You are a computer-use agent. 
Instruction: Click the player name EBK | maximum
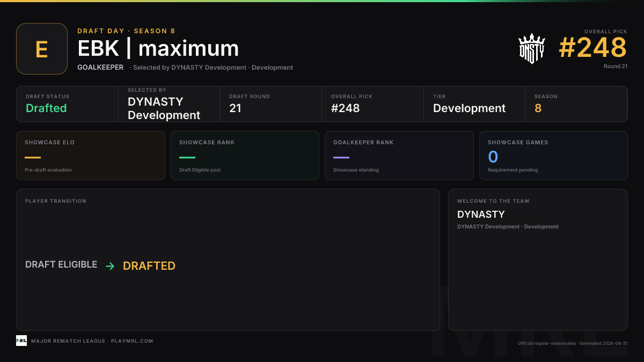pyautogui.click(x=158, y=49)
